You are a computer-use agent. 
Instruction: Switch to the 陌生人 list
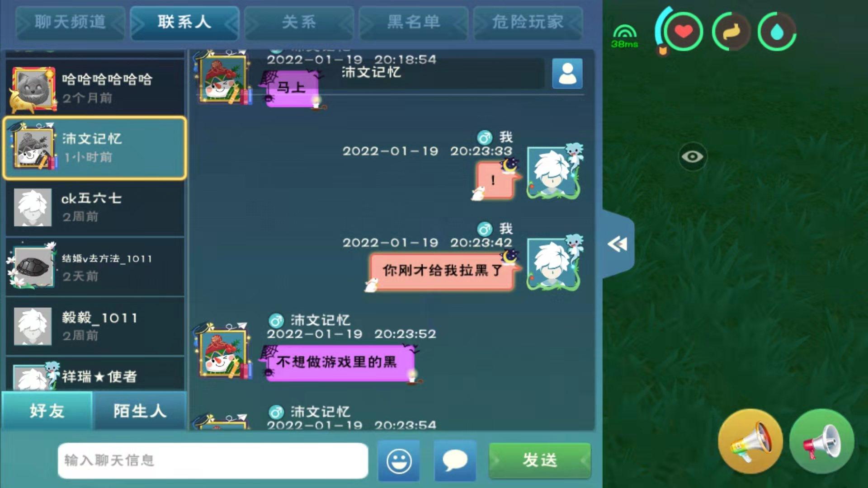[140, 411]
